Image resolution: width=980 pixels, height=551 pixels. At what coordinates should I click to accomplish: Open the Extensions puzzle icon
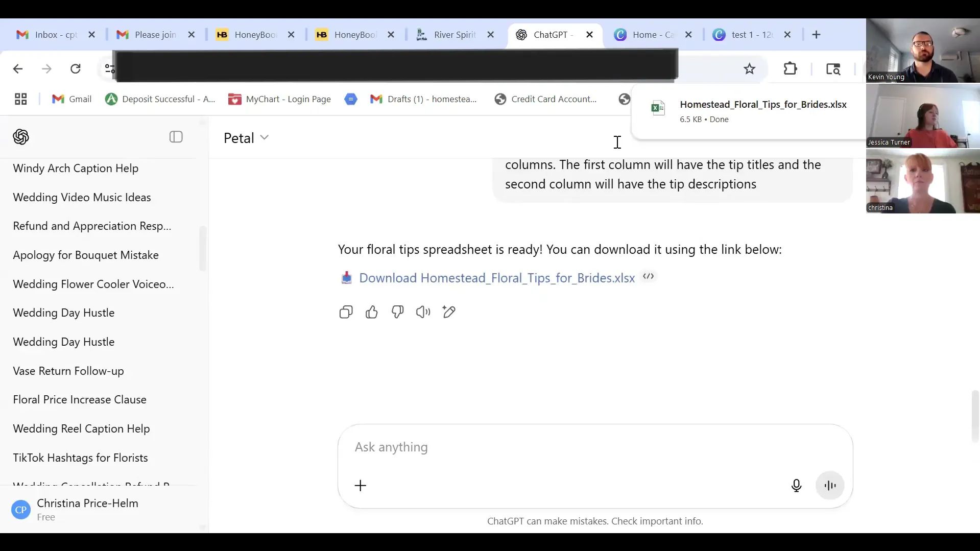coord(790,69)
